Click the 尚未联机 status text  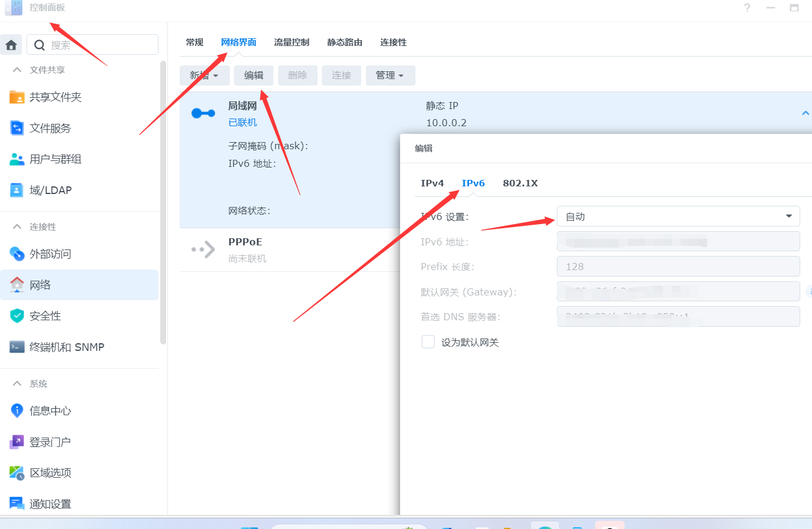click(247, 259)
